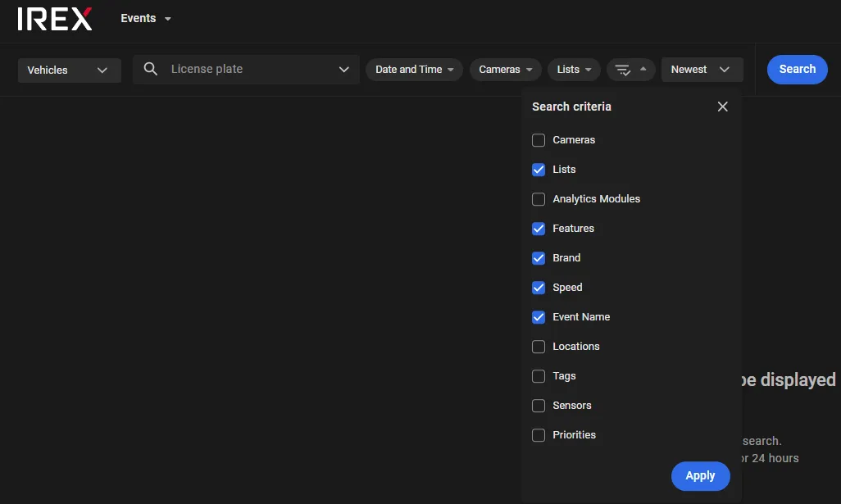The height and width of the screenshot is (504, 841).
Task: Close the Search criteria panel
Action: (722, 107)
